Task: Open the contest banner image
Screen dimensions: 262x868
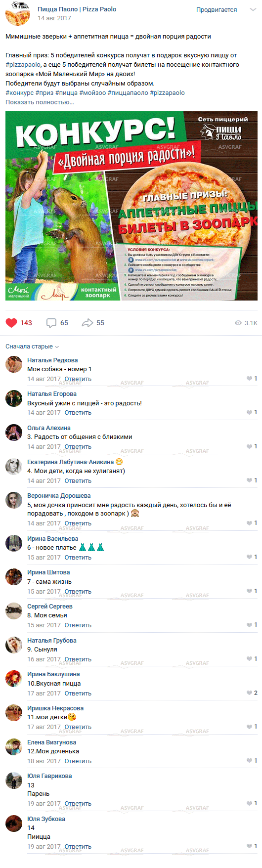Action: [131, 206]
